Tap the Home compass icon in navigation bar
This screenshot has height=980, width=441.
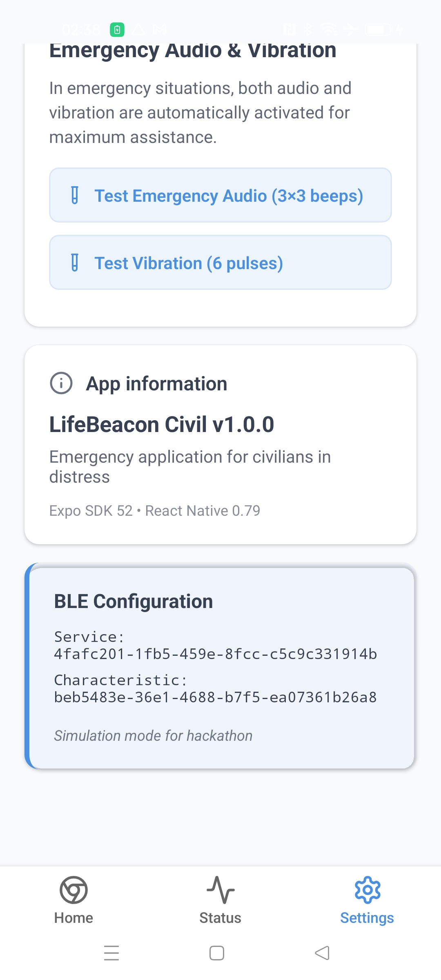click(73, 890)
